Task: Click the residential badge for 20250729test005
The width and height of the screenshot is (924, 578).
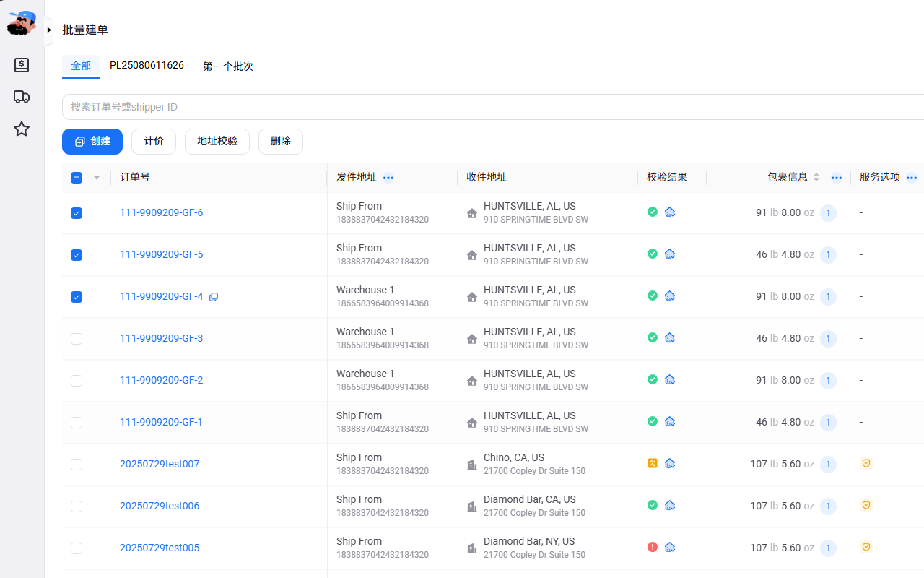Action: click(x=670, y=547)
